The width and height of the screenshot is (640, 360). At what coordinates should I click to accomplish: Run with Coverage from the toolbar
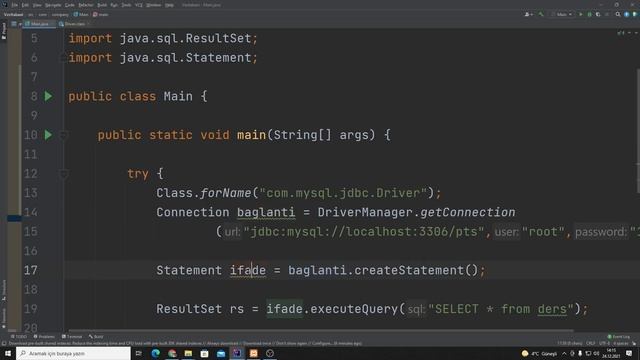point(598,14)
